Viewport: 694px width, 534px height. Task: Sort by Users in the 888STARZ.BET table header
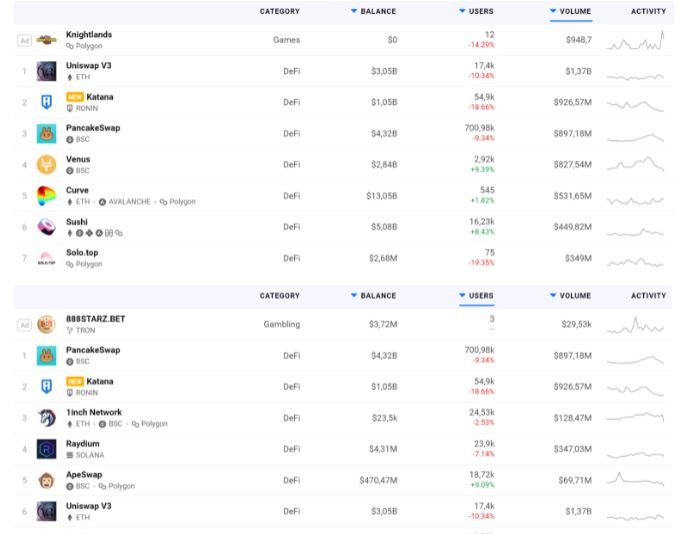click(476, 296)
